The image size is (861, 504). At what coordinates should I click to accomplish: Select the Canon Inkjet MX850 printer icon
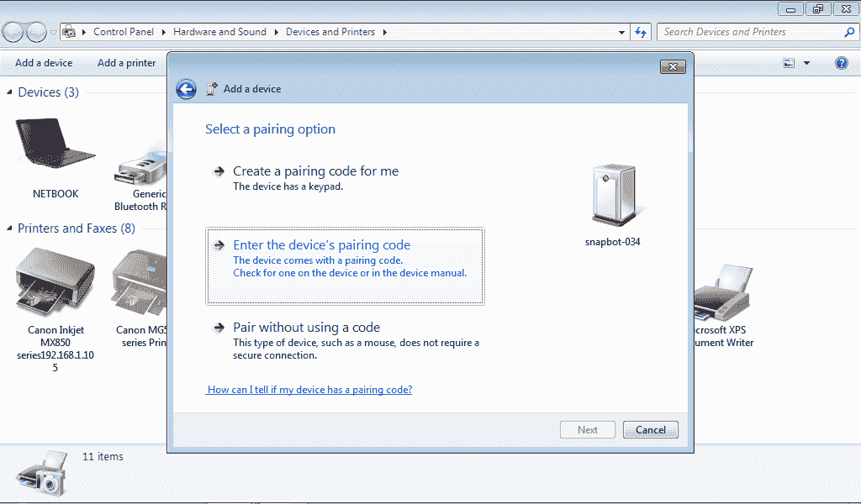[55, 282]
